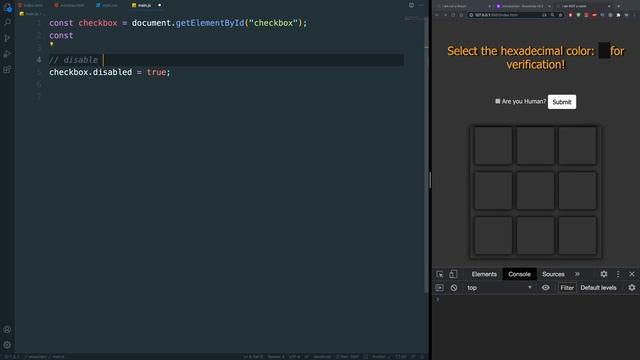Select the center color grid tile

(535, 191)
